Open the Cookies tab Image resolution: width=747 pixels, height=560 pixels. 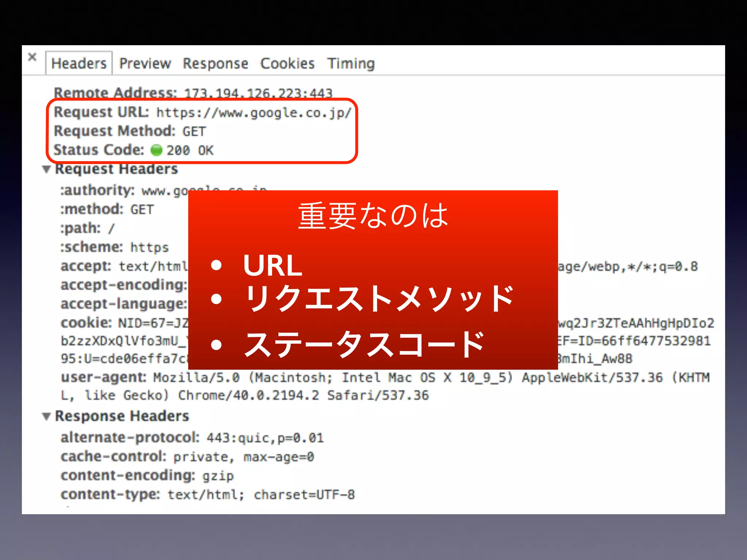click(x=287, y=64)
